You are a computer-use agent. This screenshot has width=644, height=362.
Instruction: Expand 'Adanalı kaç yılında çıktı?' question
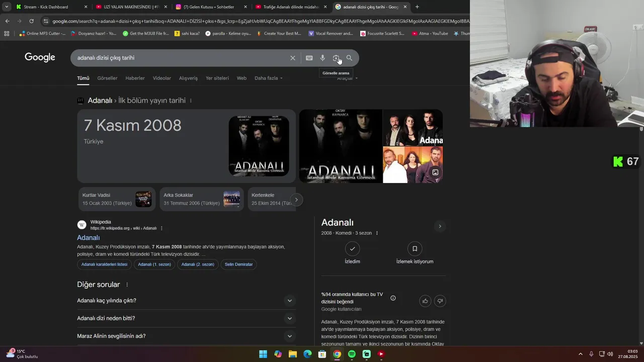pyautogui.click(x=186, y=301)
